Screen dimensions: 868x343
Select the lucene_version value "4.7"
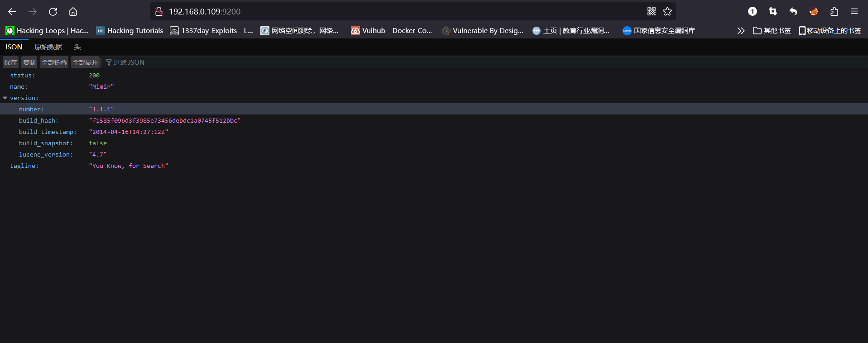pos(98,155)
